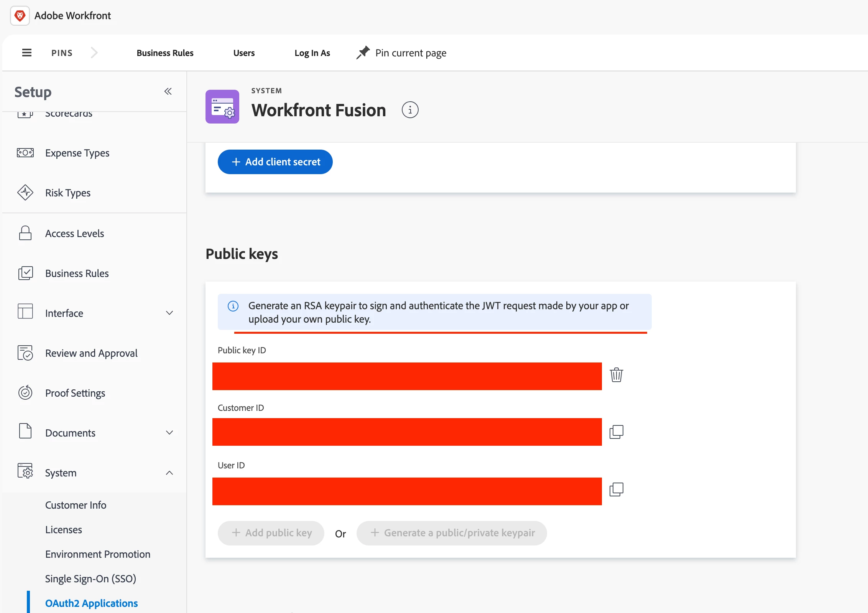Open the Users pinned tab

click(244, 53)
